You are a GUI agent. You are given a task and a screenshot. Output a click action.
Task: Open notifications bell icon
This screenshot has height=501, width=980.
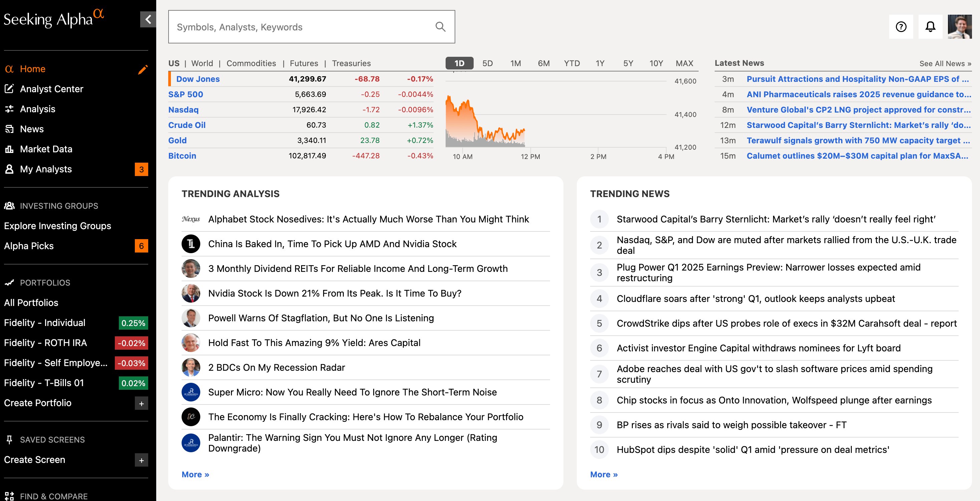[930, 27]
